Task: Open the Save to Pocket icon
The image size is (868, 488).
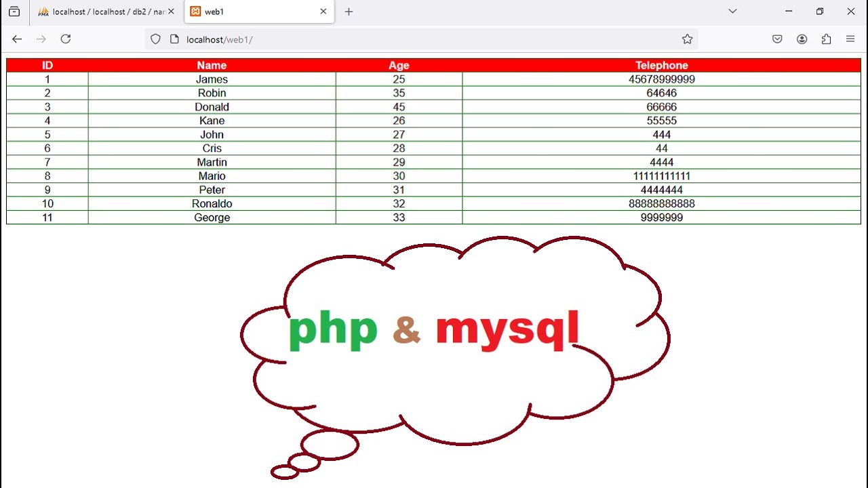Action: tap(778, 39)
